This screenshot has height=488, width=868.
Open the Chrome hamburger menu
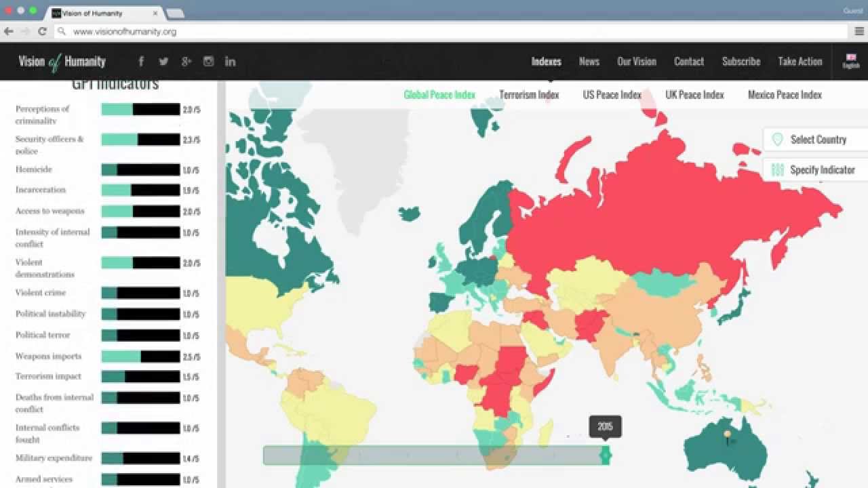coord(859,31)
